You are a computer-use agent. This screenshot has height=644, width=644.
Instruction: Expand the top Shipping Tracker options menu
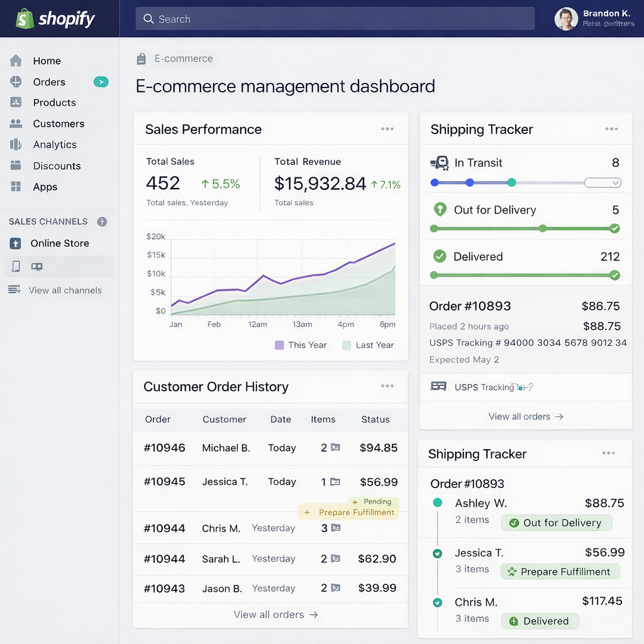point(611,130)
